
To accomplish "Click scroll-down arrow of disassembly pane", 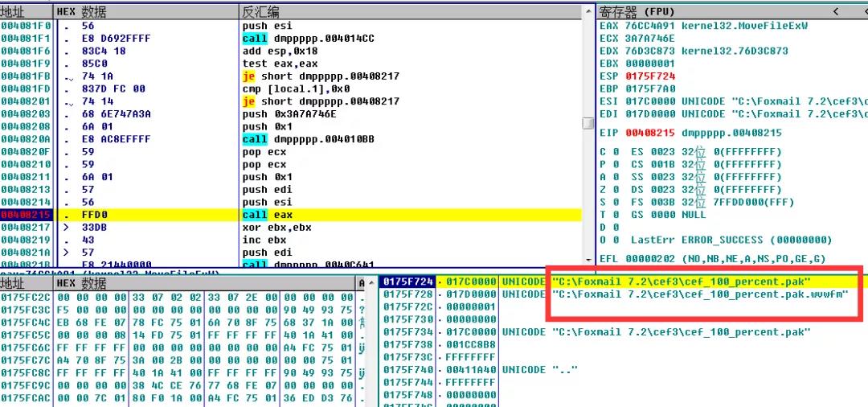I will [x=588, y=259].
